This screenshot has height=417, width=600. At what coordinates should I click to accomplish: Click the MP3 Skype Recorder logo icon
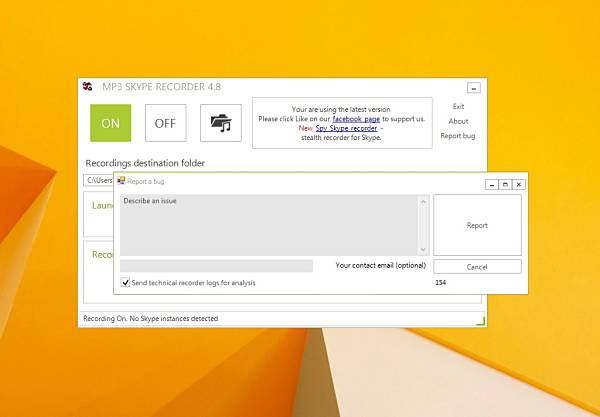click(88, 86)
